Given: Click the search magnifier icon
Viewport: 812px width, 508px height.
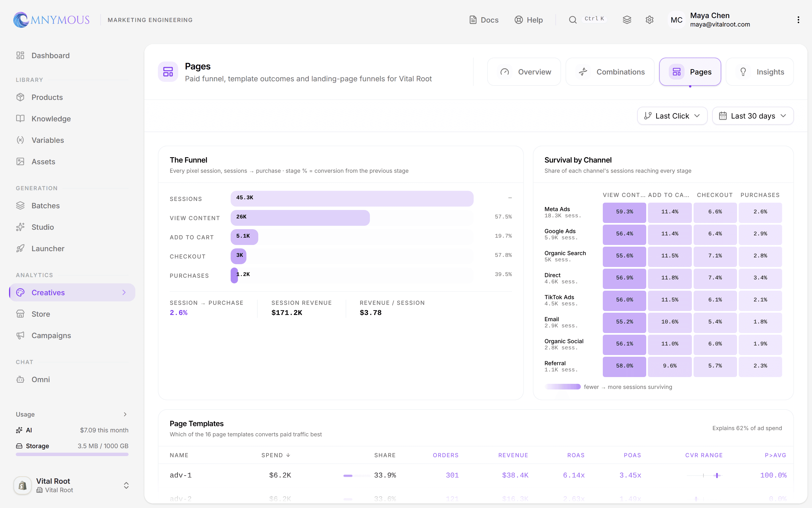Looking at the screenshot, I should (573, 20).
